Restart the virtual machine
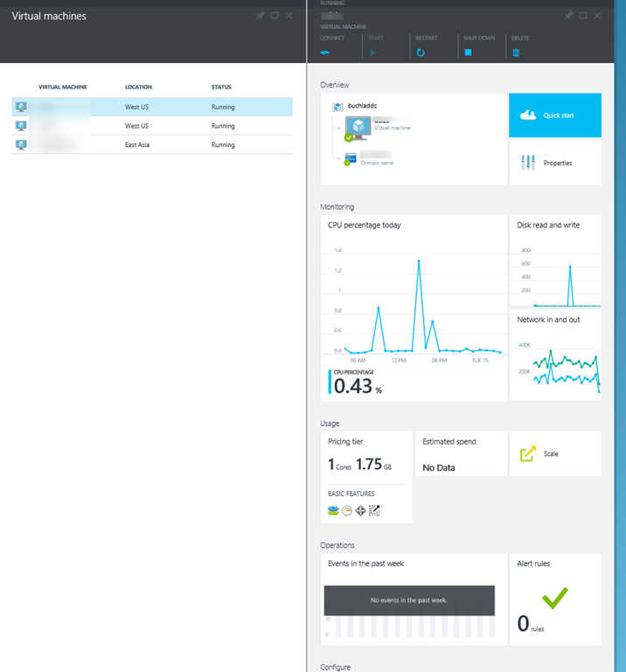This screenshot has width=626, height=672. click(x=421, y=52)
